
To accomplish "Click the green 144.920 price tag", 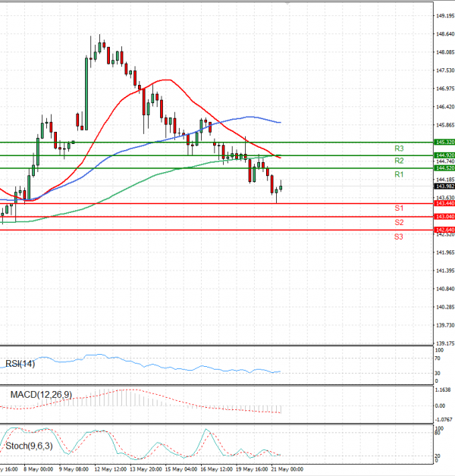I will click(x=444, y=155).
